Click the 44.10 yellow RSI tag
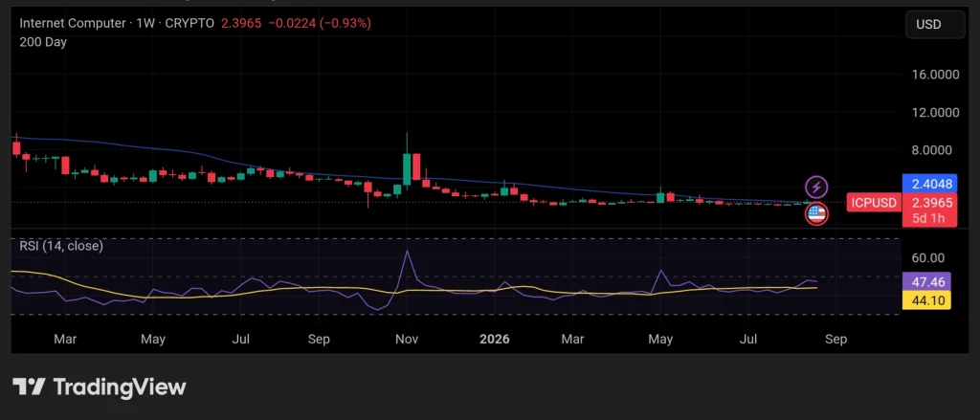The image size is (980, 420). pyautogui.click(x=926, y=300)
